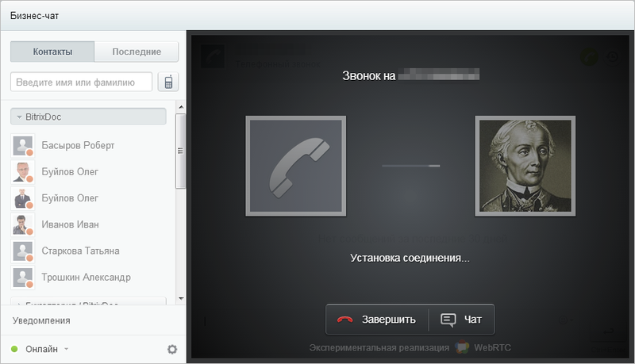
Task: Click avatar of Иванов Иван
Action: (23, 224)
